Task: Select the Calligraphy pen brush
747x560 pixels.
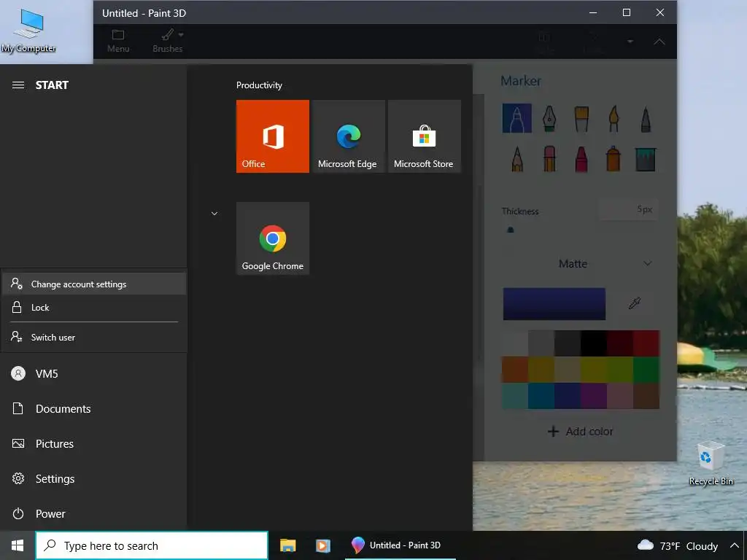Action: point(549,118)
